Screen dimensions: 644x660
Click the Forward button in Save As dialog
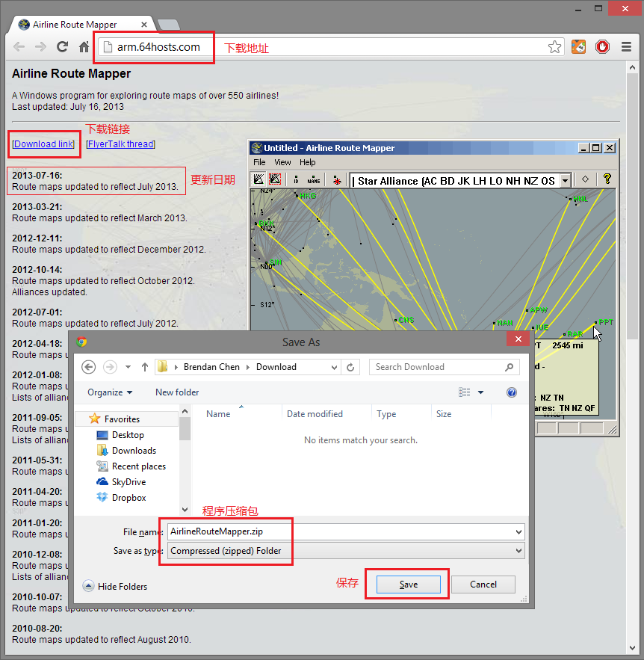(x=111, y=367)
